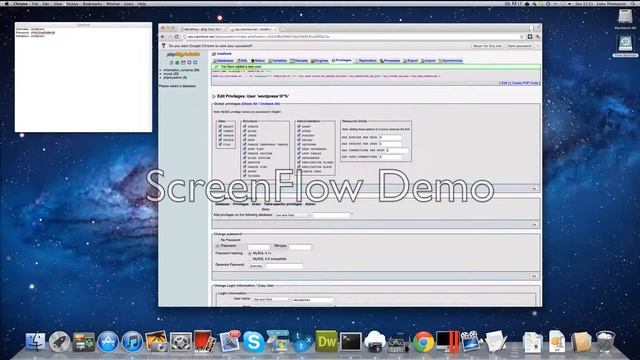The height and width of the screenshot is (360, 640).
Task: Open Finder from the Dock
Action: 36,341
